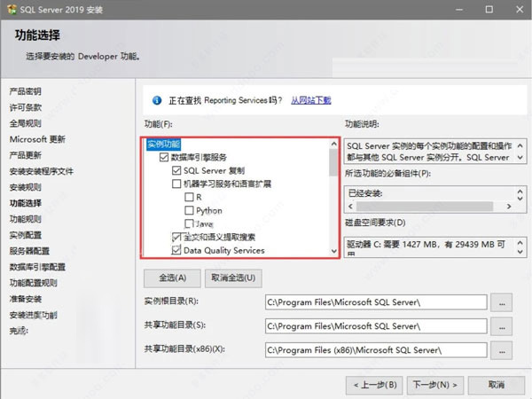Browse for 实例根目录 with ellipsis button

(x=502, y=302)
